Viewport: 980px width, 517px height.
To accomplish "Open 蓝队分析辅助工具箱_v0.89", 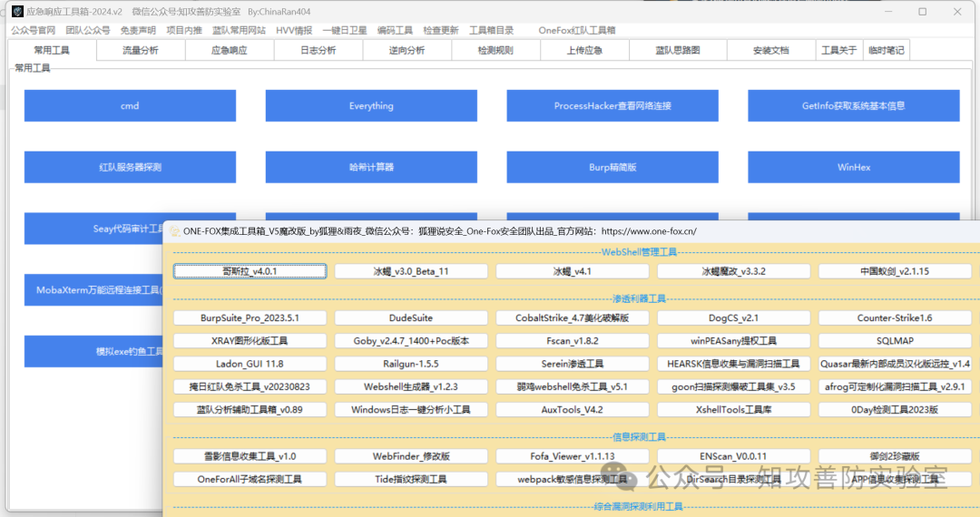I will point(250,410).
